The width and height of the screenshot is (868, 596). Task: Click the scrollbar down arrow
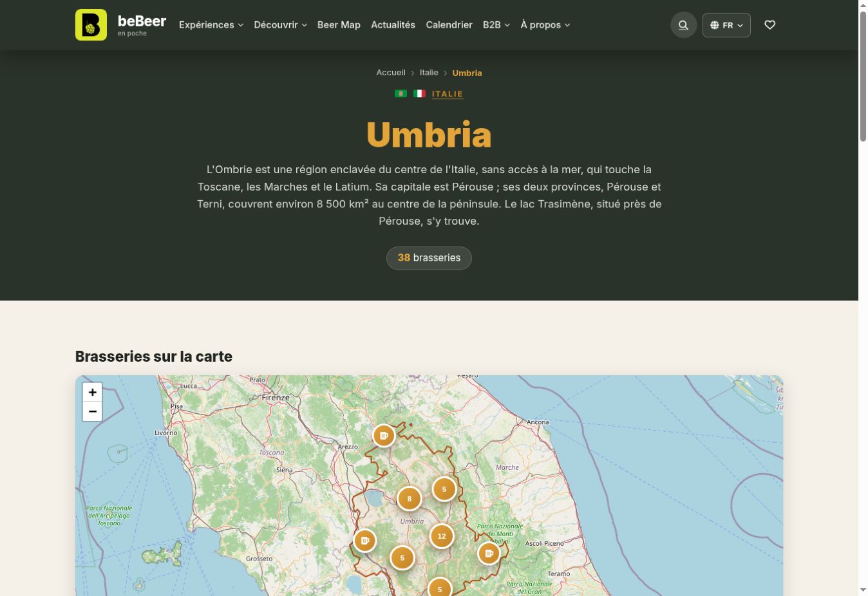tap(863, 590)
